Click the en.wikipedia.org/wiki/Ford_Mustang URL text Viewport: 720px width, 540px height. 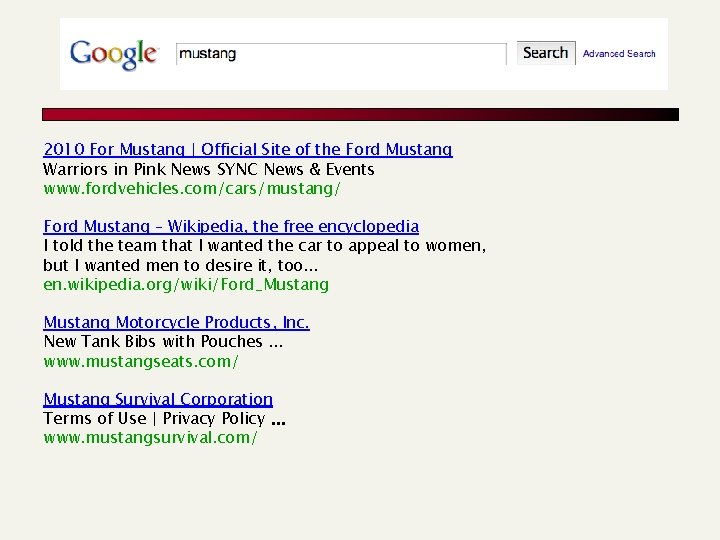186,285
